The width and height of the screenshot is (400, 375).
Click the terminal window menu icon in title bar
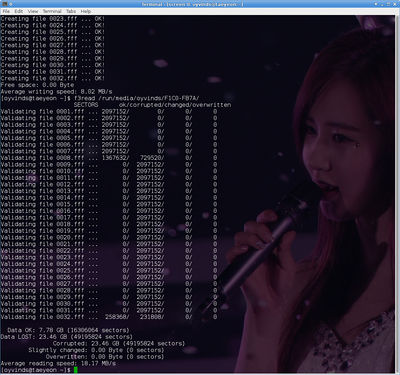[5, 4]
